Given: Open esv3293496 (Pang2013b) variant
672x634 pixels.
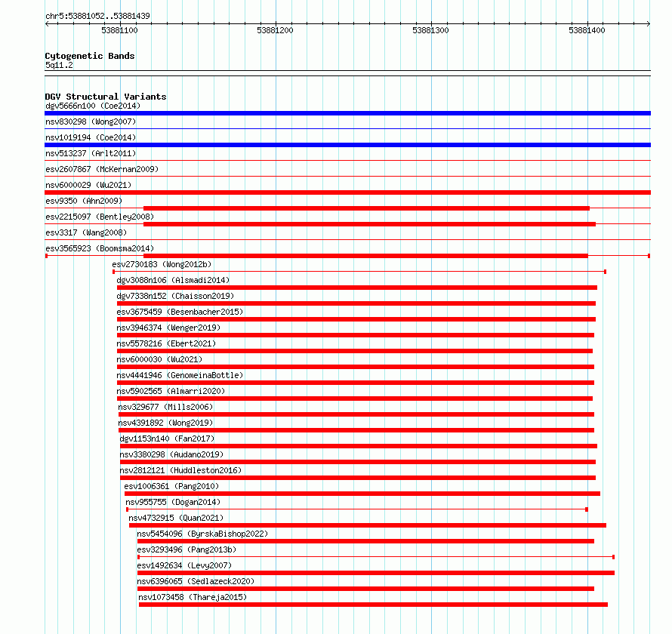Looking at the screenshot, I should coord(186,549).
